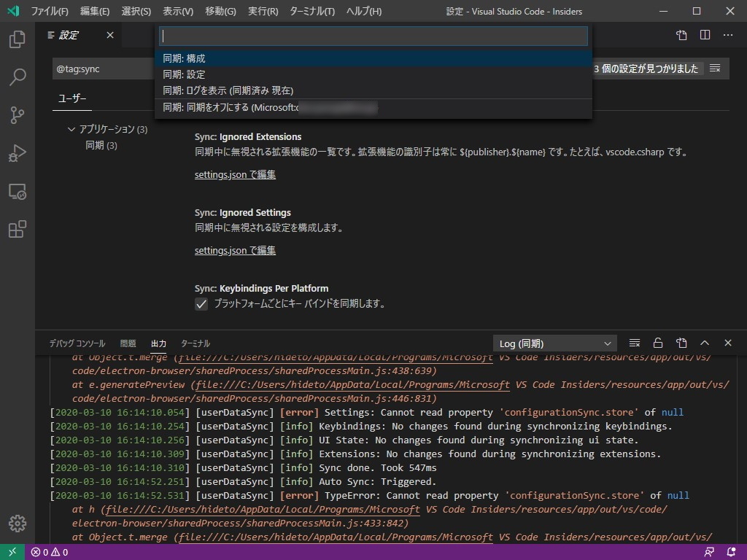Click log line 'Auto Sync: Triggered.'
The image size is (747, 560).
378,481
